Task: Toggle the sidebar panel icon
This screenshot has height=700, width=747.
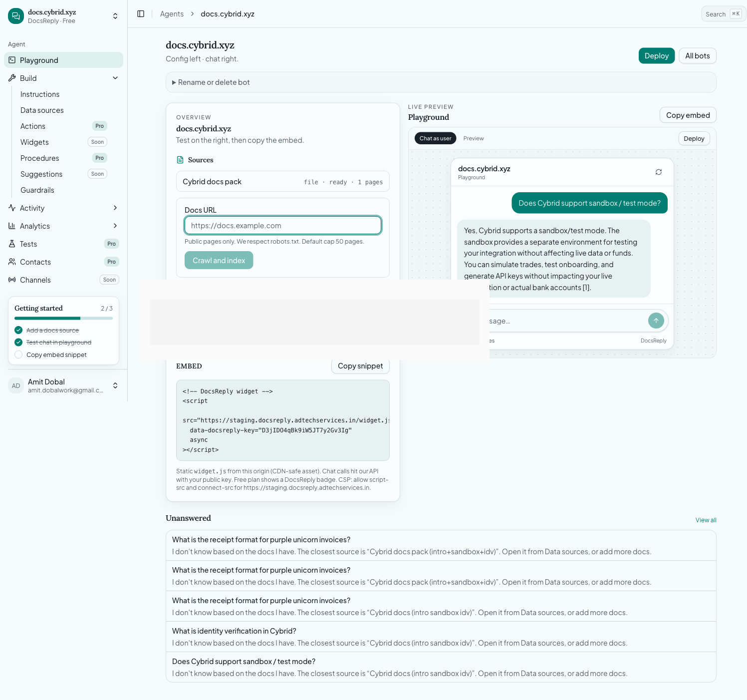Action: pos(141,14)
